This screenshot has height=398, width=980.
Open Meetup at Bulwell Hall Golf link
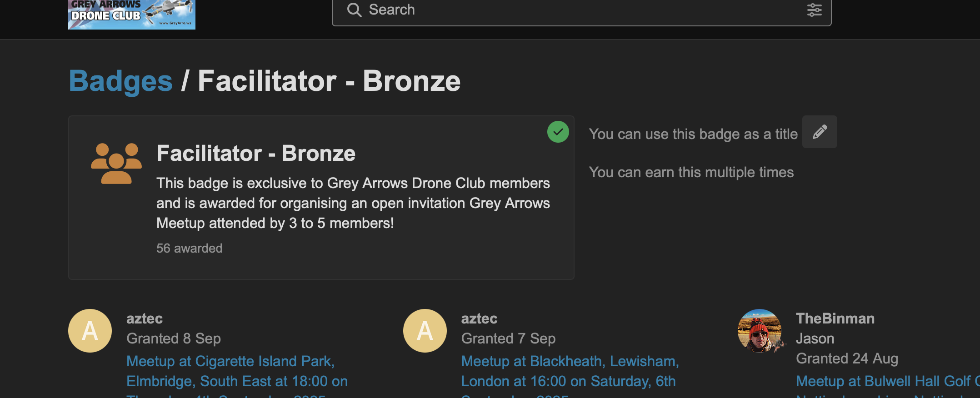(886, 381)
